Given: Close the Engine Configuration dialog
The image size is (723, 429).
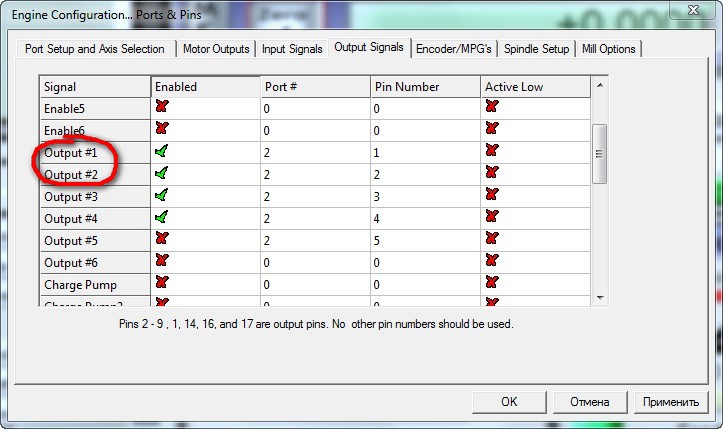Looking at the screenshot, I should 693,10.
